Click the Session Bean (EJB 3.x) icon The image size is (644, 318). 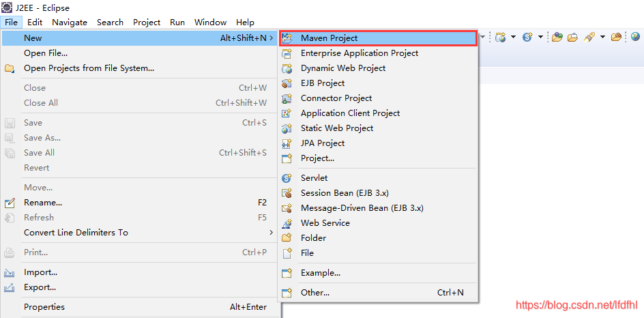[287, 193]
